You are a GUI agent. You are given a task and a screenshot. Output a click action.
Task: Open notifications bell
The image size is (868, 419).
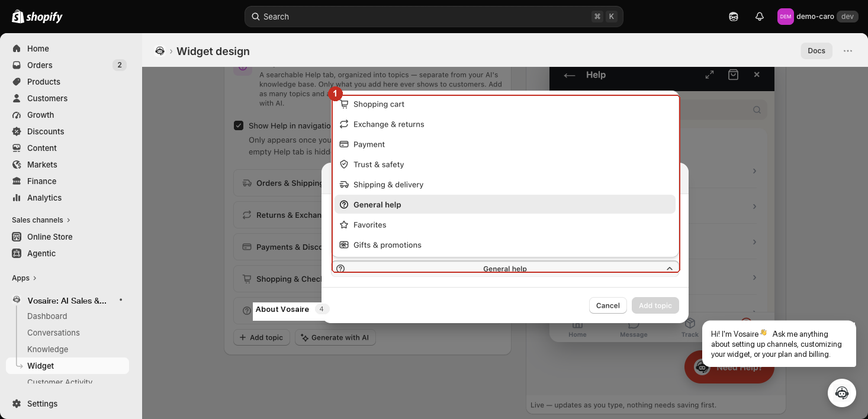point(760,17)
